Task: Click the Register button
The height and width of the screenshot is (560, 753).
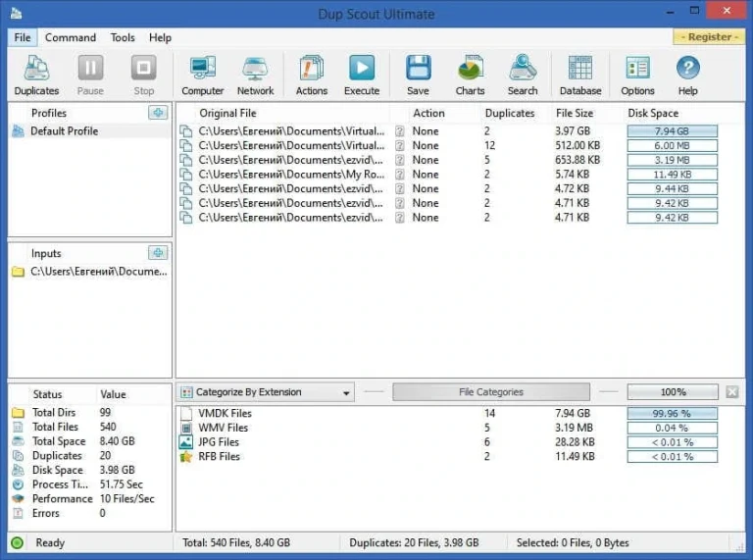Action: coord(709,37)
